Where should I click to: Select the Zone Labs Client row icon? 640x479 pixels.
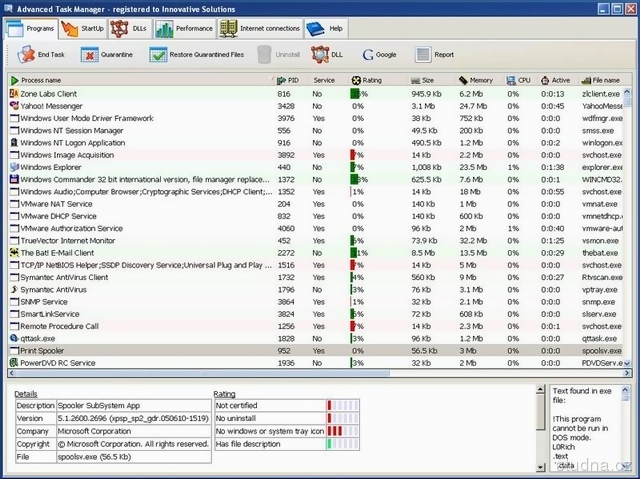coord(13,93)
